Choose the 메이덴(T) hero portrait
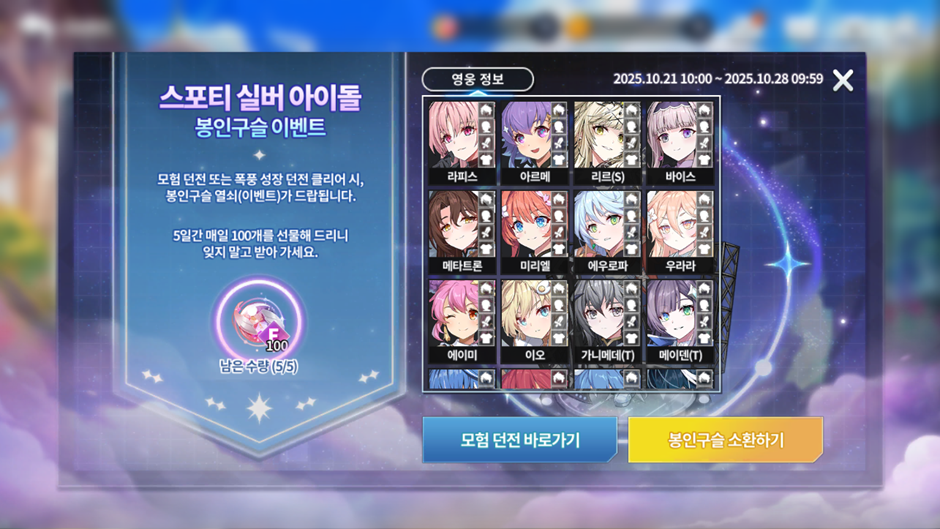The height and width of the screenshot is (529, 940). 680,321
